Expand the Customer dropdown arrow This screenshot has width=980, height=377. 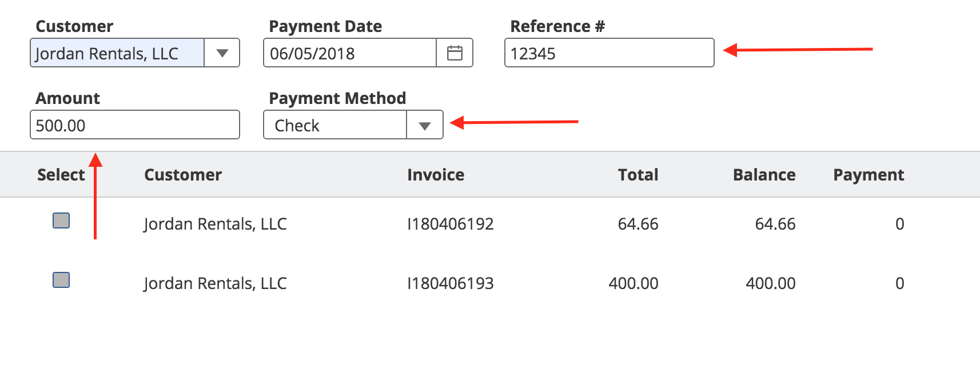click(222, 53)
